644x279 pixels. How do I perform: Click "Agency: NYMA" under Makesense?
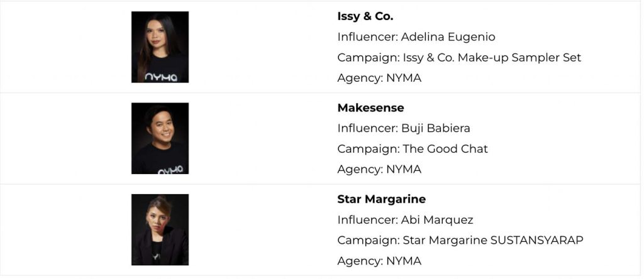pos(379,169)
